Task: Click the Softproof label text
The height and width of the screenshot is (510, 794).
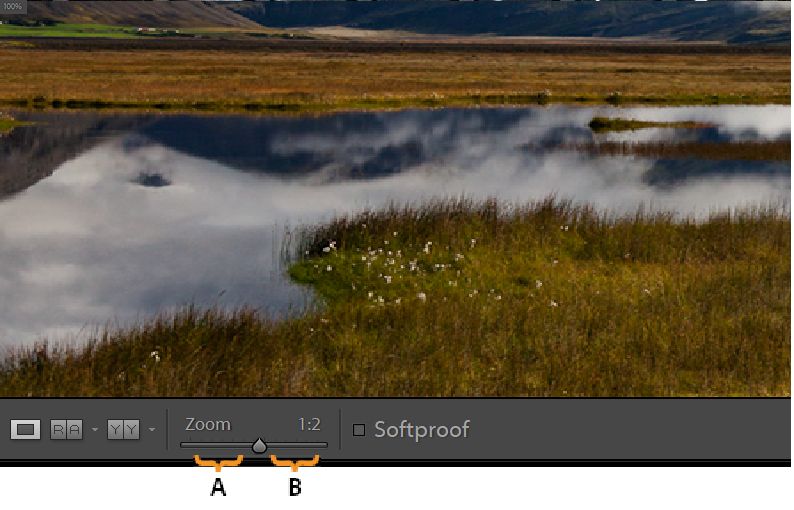Action: coord(422,429)
